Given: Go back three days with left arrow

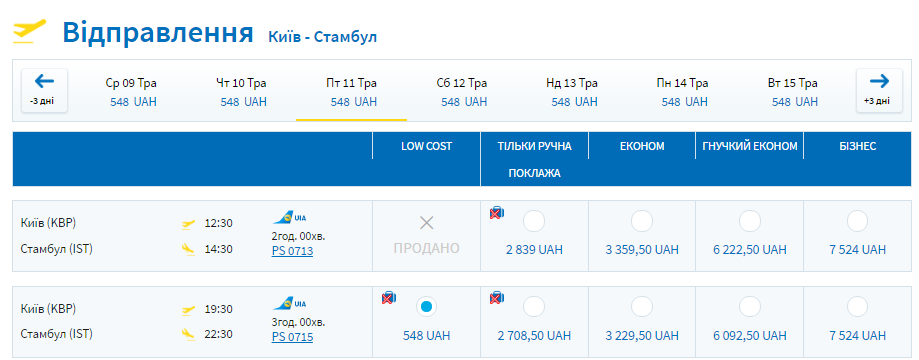Looking at the screenshot, I should [45, 90].
